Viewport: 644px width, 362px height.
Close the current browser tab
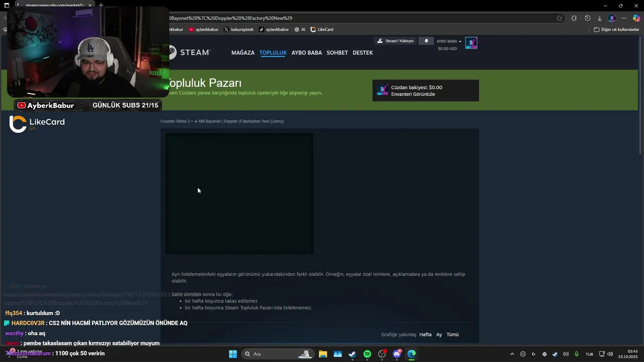(90, 5)
